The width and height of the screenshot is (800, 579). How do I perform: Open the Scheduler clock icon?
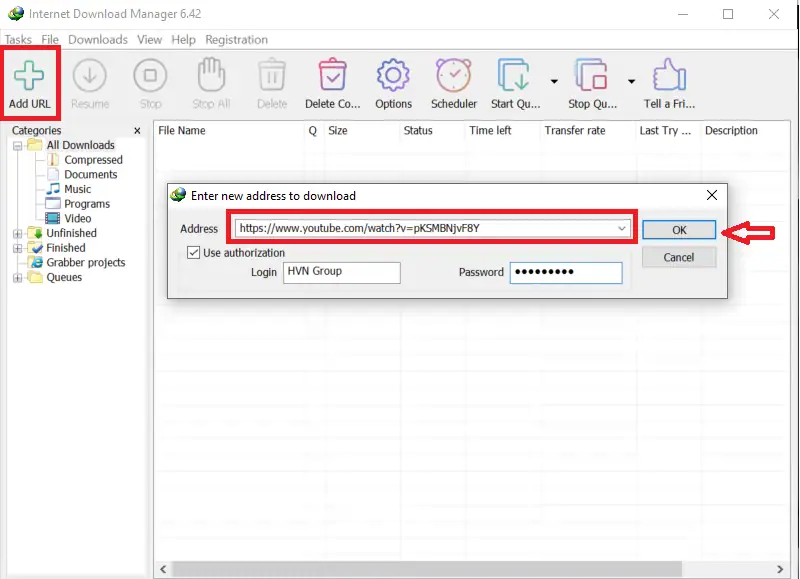[x=453, y=76]
